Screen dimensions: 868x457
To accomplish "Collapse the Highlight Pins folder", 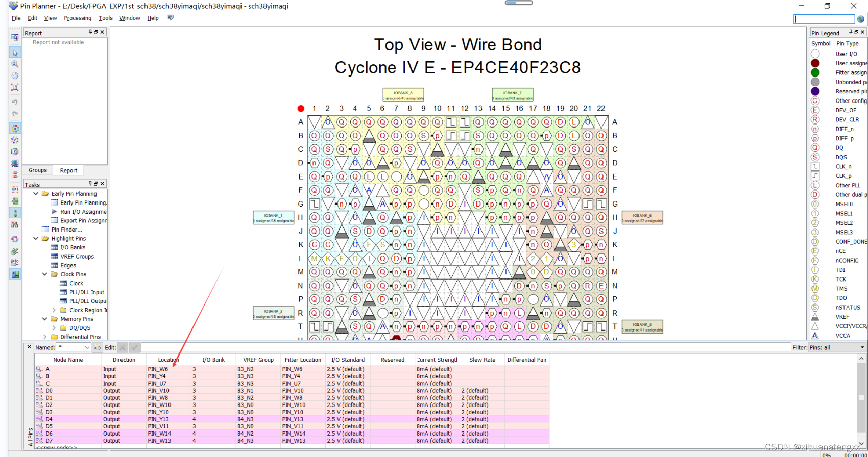I will click(36, 238).
